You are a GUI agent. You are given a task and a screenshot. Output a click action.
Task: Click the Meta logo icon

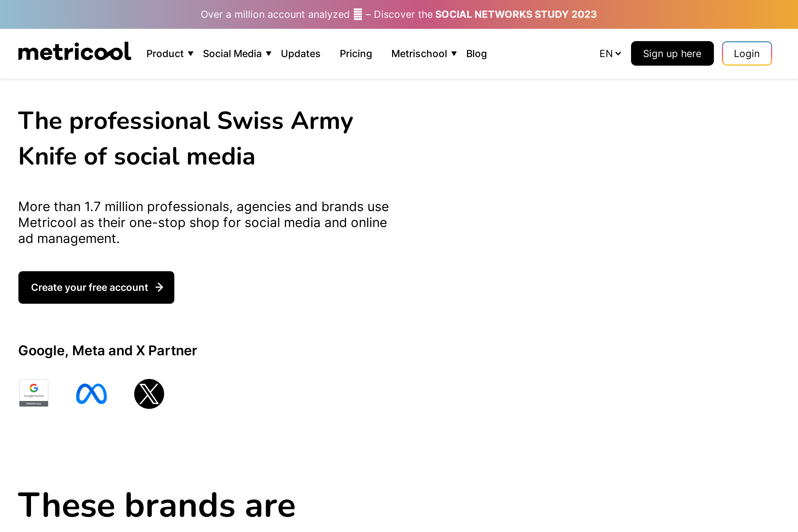tap(91, 394)
